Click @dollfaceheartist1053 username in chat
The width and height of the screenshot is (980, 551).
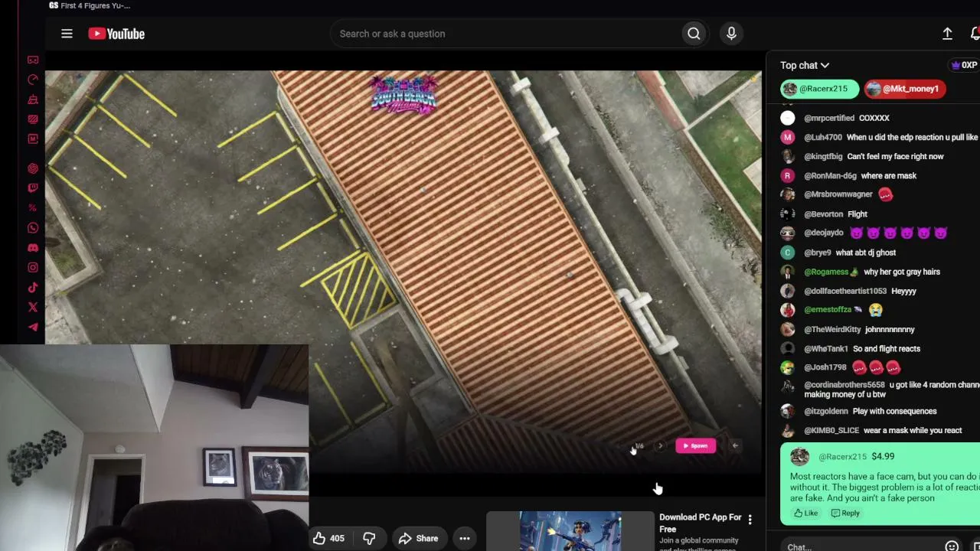(845, 292)
